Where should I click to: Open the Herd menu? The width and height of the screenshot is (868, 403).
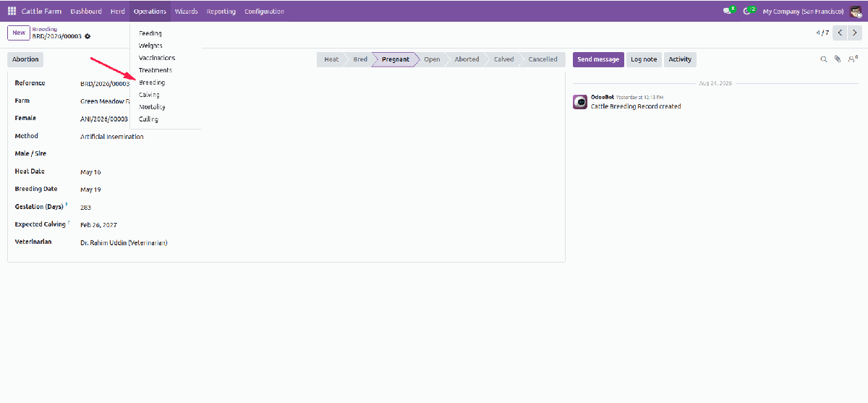[117, 12]
